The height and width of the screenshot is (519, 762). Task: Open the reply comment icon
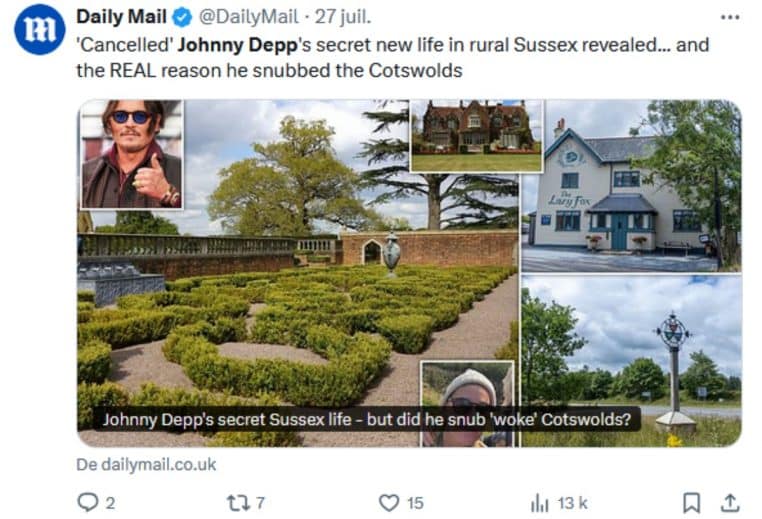89,501
